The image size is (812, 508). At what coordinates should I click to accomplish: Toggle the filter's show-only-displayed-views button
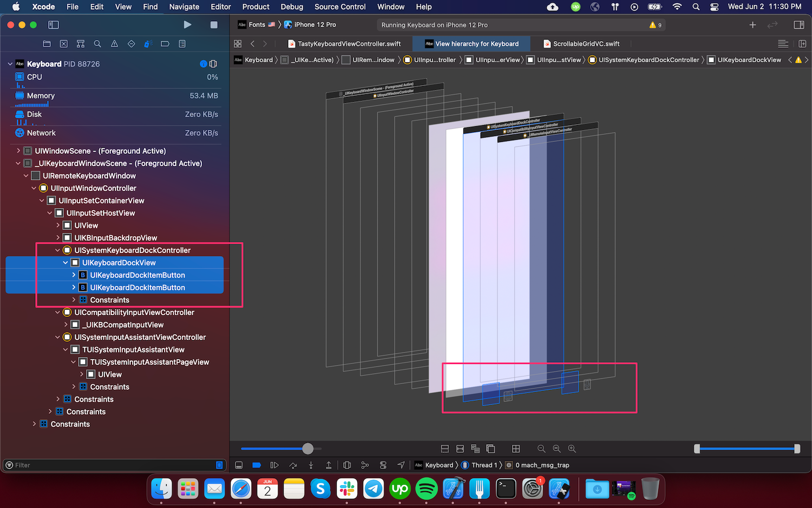[219, 465]
